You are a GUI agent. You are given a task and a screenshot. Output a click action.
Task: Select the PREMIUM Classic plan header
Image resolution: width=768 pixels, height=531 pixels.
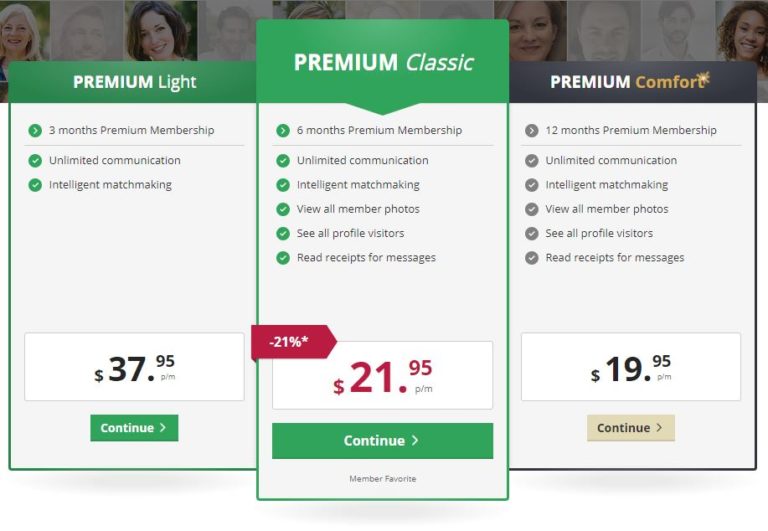(383, 62)
